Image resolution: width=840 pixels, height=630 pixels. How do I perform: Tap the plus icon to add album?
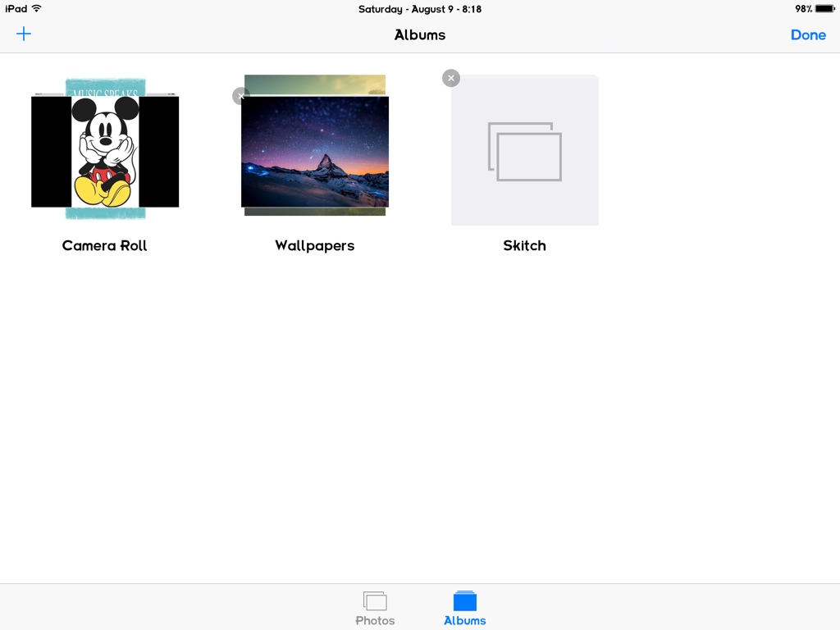point(24,34)
